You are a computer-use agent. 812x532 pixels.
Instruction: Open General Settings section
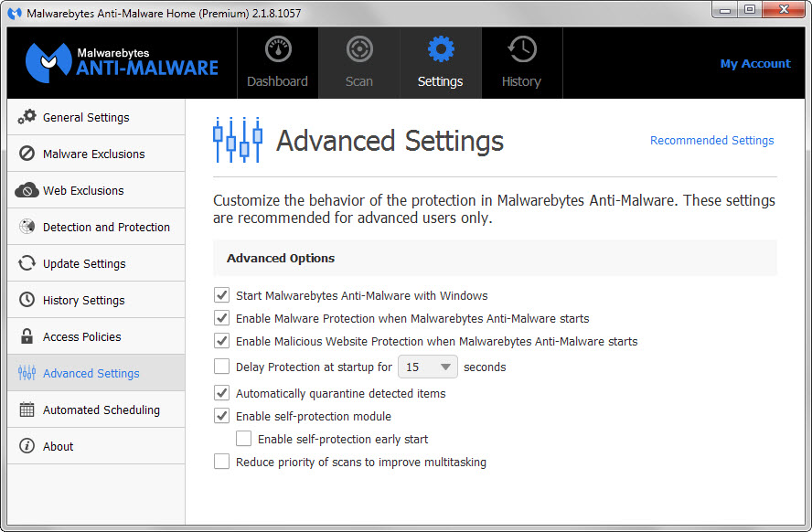coord(96,118)
